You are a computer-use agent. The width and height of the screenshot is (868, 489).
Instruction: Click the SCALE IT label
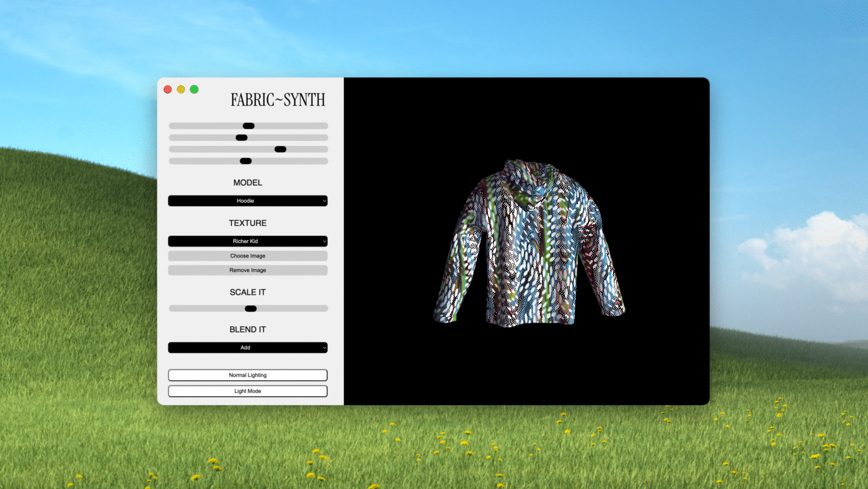247,292
